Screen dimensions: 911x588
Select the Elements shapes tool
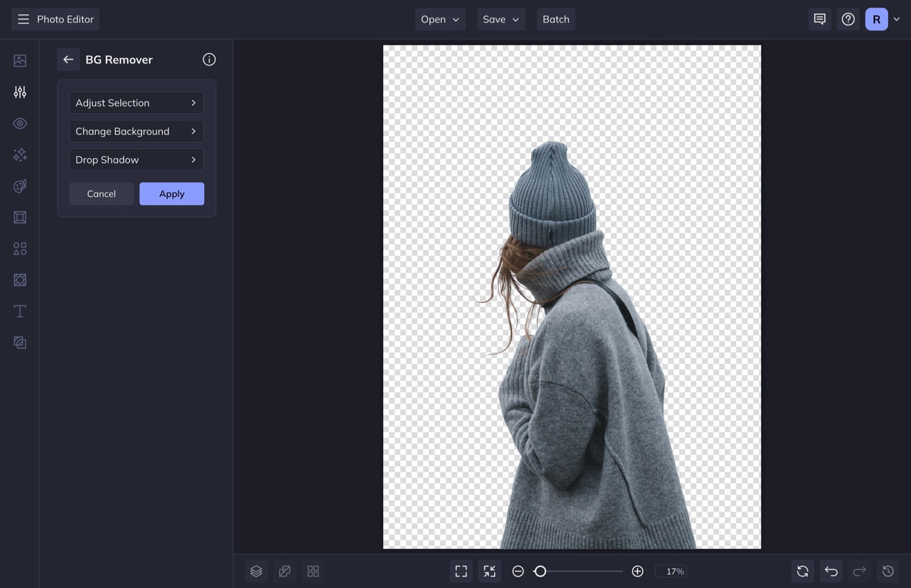[x=19, y=248]
